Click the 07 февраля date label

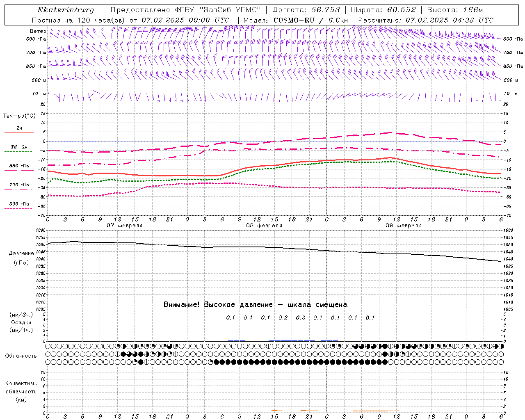pyautogui.click(x=125, y=226)
